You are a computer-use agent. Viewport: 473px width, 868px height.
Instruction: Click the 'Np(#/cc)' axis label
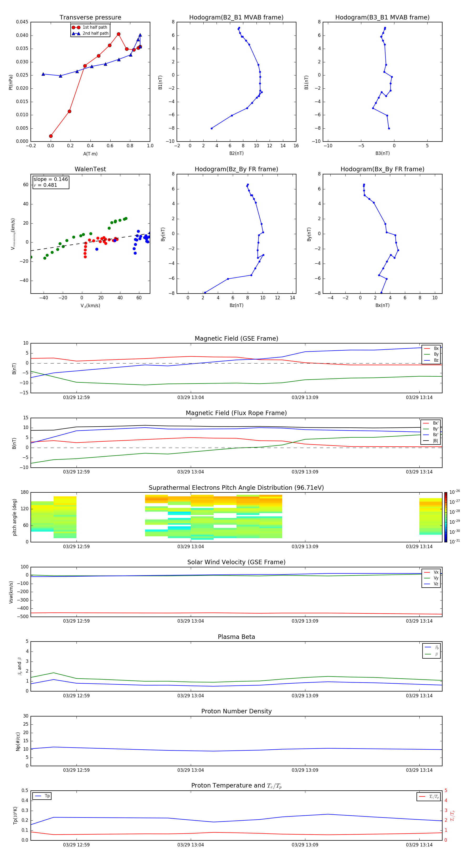tap(18, 741)
